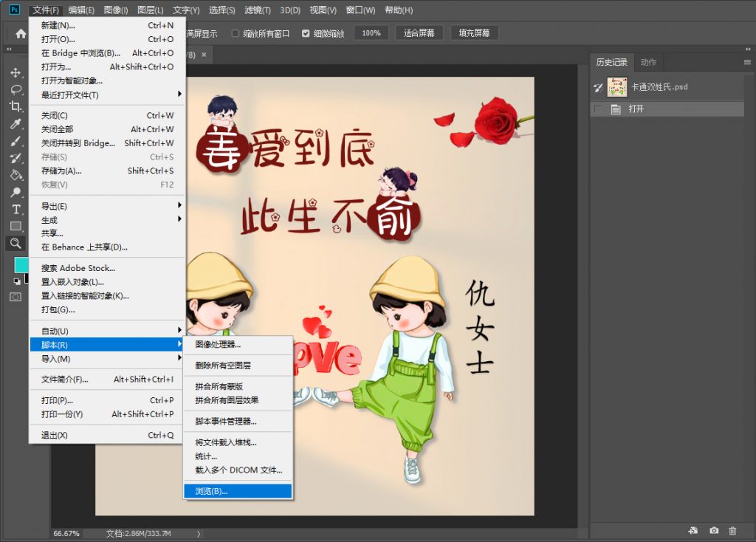This screenshot has height=542, width=756.
Task: Select the Brush tool
Action: [16, 140]
